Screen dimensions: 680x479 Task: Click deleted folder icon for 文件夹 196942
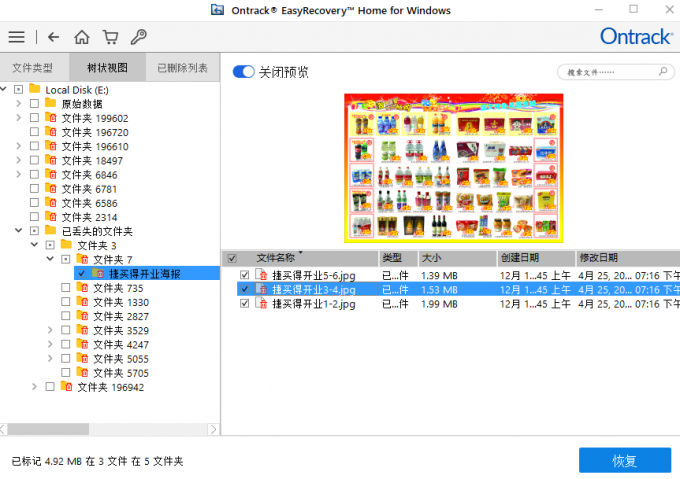(x=66, y=386)
